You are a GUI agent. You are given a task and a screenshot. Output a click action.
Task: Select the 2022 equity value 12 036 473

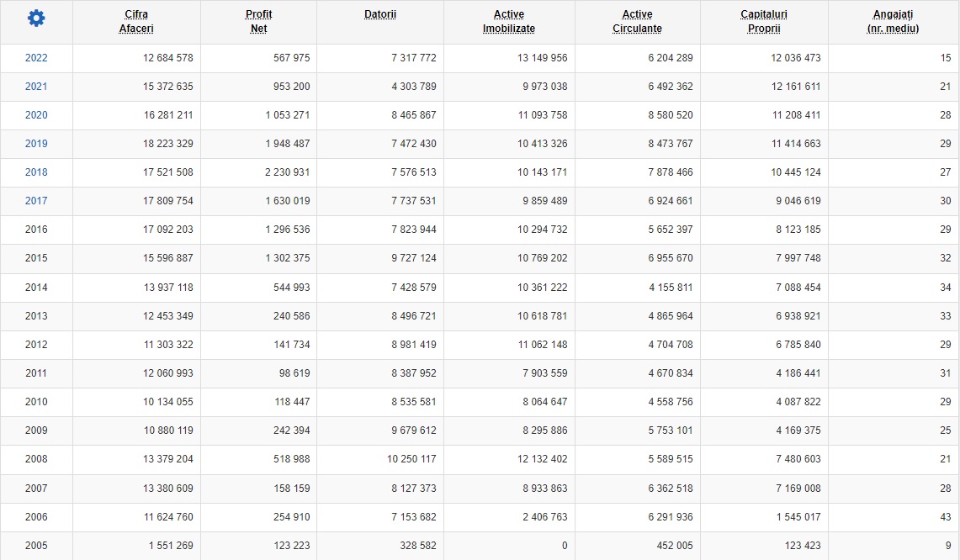pyautogui.click(x=795, y=58)
